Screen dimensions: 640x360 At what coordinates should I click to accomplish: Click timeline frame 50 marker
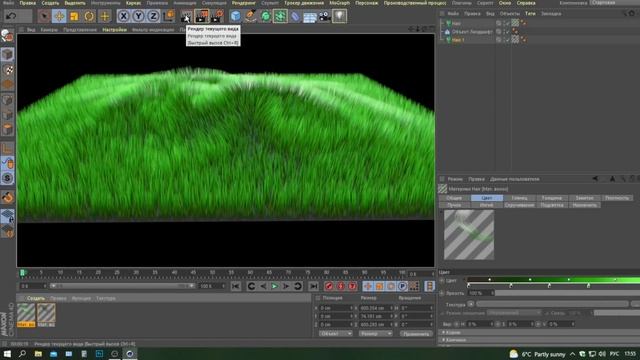pyautogui.click(x=212, y=272)
